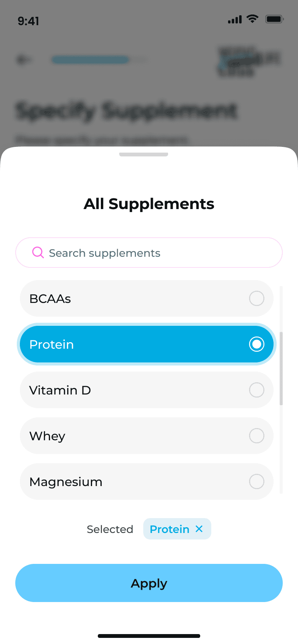Viewport: 298px width, 644px height.
Task: Click the All Supplements heading
Action: (149, 204)
